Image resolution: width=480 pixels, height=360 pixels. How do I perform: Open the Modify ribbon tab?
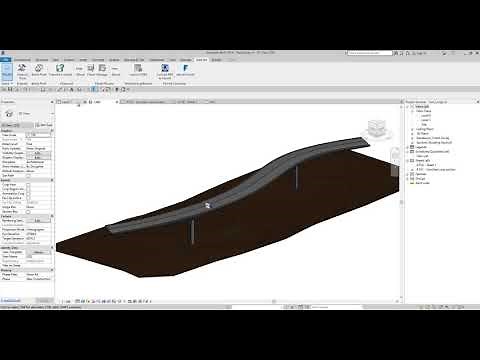pos(216,60)
